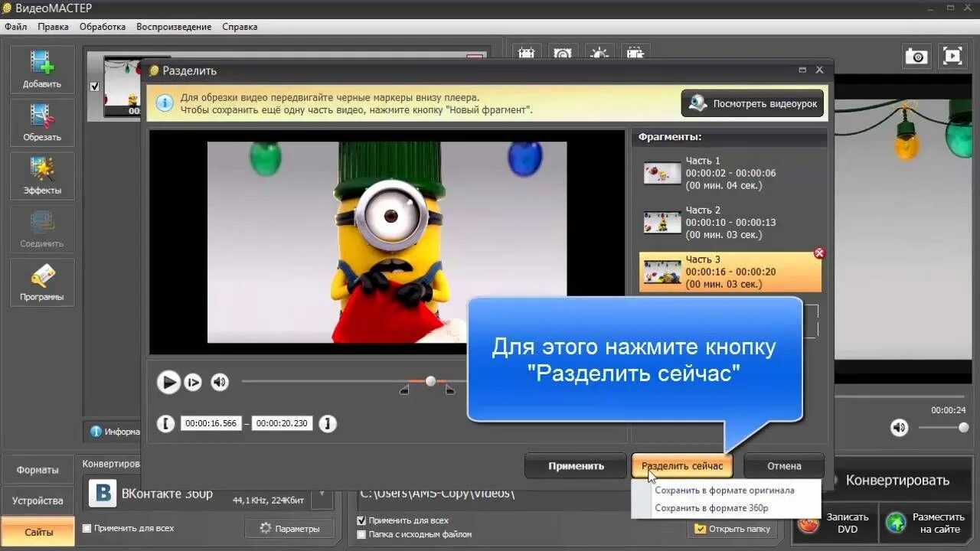Image resolution: width=980 pixels, height=551 pixels.
Task: Click the play-fragment button next to Play
Action: (193, 382)
